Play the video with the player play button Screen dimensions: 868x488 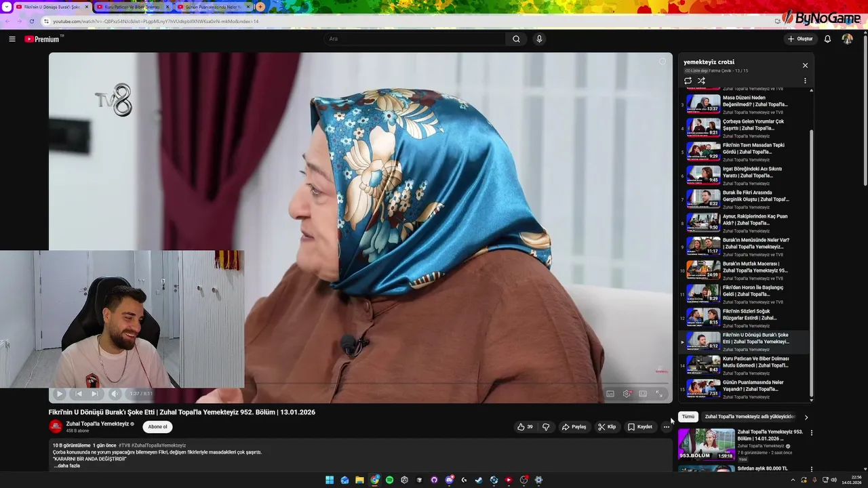coord(59,393)
